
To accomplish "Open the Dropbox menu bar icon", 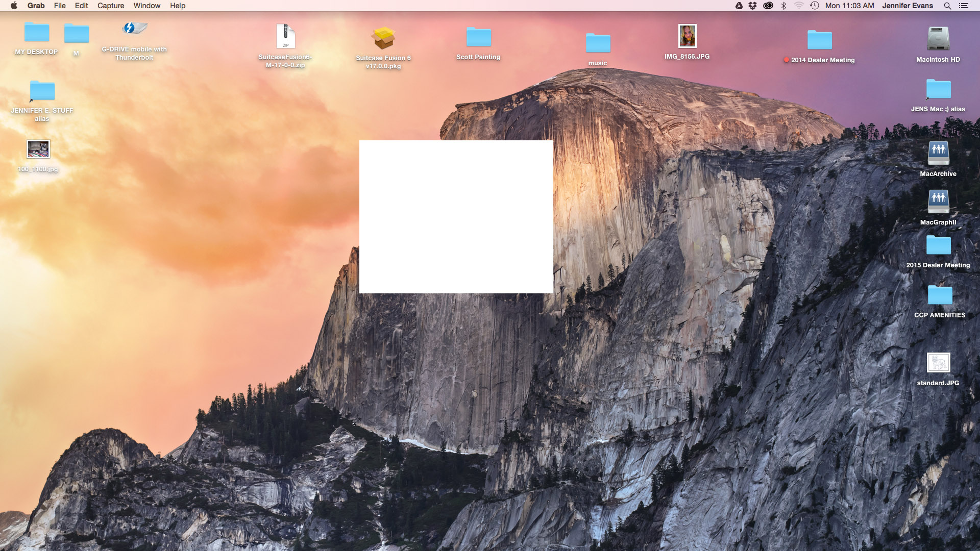I will pyautogui.click(x=752, y=6).
